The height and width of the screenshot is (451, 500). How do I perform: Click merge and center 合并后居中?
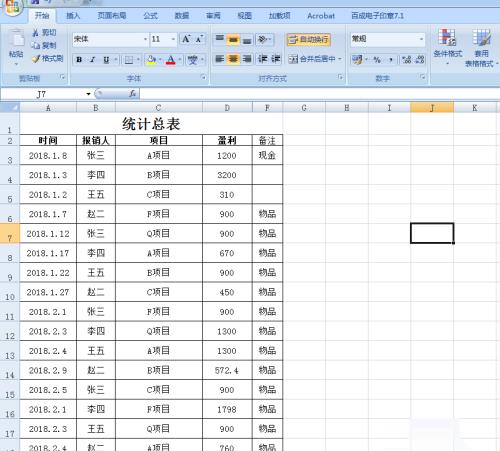pyautogui.click(x=312, y=59)
